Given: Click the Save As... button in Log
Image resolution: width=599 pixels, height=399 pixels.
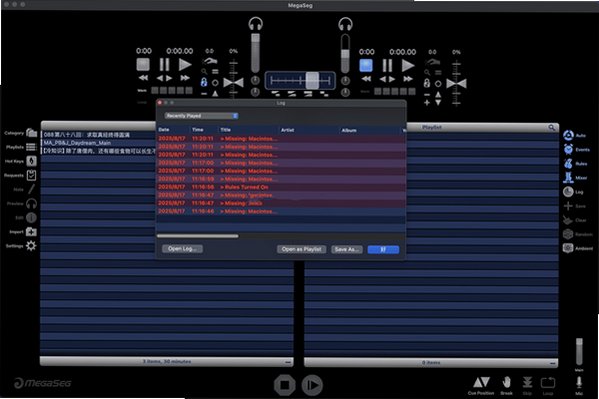Looking at the screenshot, I should (347, 250).
